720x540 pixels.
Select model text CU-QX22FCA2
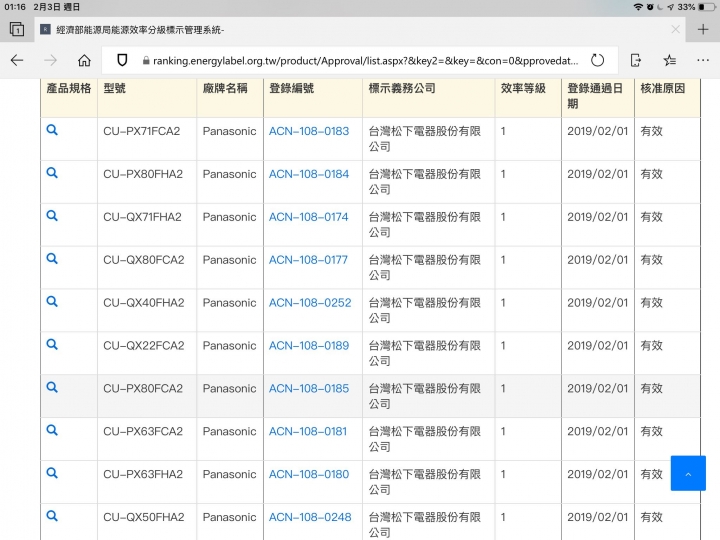tap(144, 345)
